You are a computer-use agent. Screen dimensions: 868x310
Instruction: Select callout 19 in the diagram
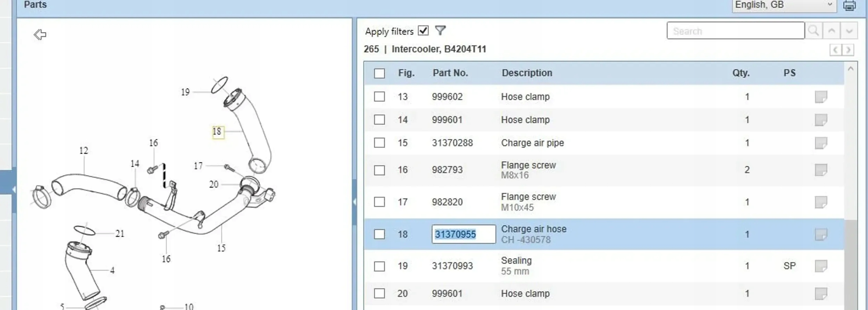coord(185,92)
